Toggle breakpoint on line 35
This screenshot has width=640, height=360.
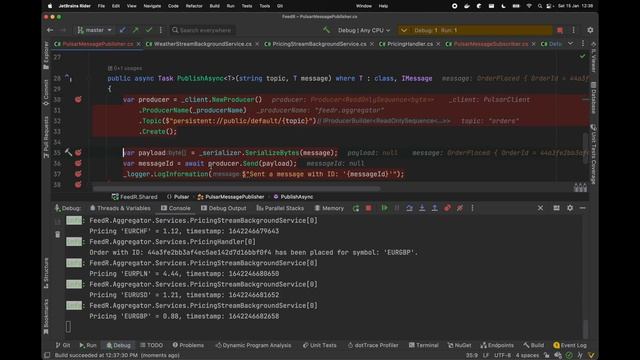click(78, 153)
